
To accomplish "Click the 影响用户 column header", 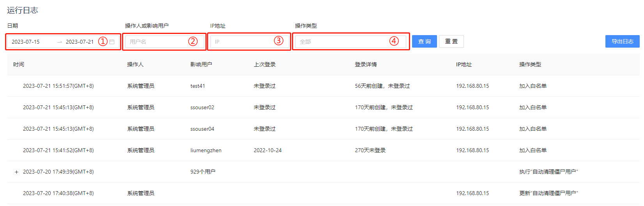I will [201, 64].
